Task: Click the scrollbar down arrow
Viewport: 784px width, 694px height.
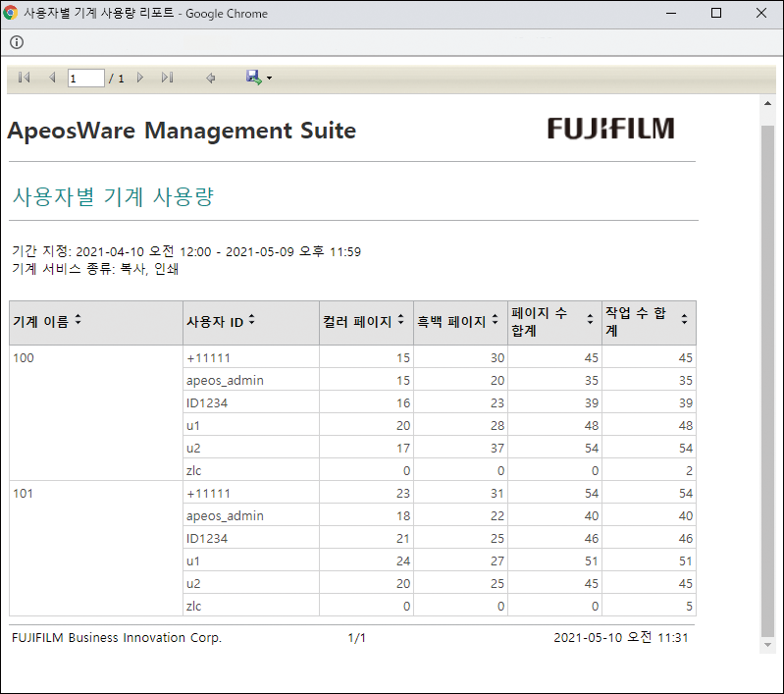Action: 767,644
